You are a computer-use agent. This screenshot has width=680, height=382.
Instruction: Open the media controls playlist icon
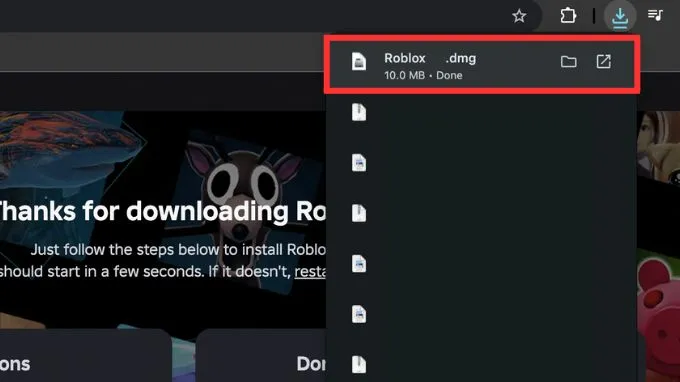coord(655,15)
